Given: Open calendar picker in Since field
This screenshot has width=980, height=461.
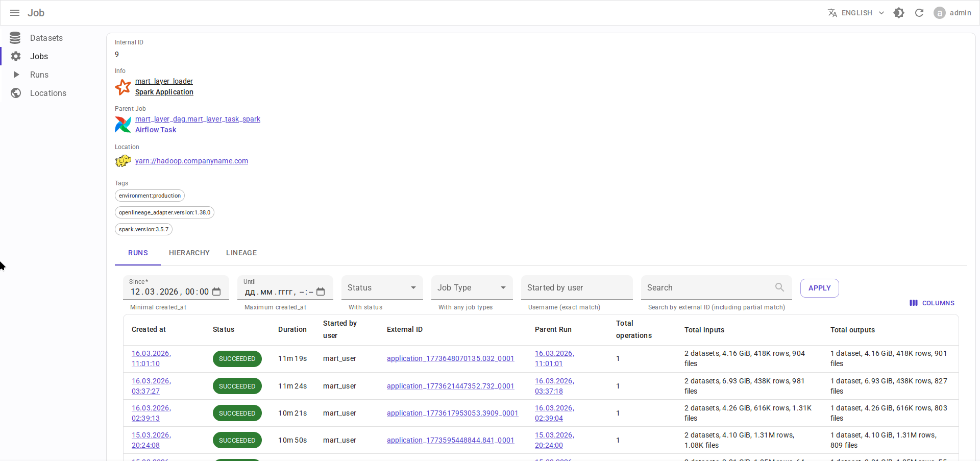Looking at the screenshot, I should coord(216,292).
